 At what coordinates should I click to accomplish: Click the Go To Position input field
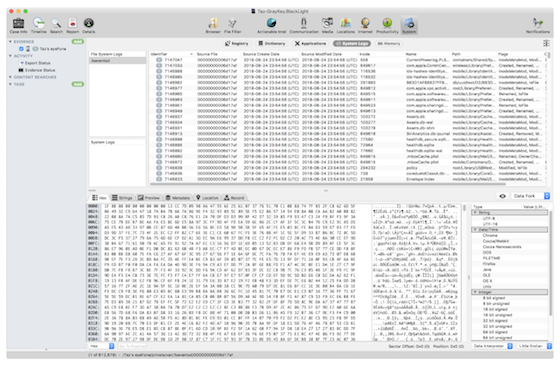[x=132, y=346]
